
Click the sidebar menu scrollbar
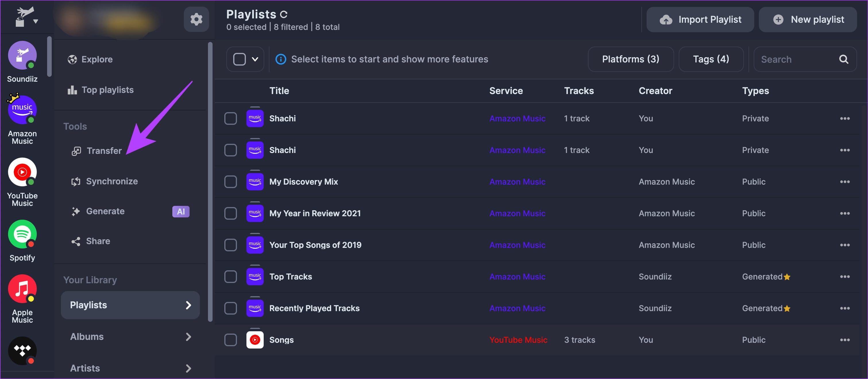(x=210, y=182)
